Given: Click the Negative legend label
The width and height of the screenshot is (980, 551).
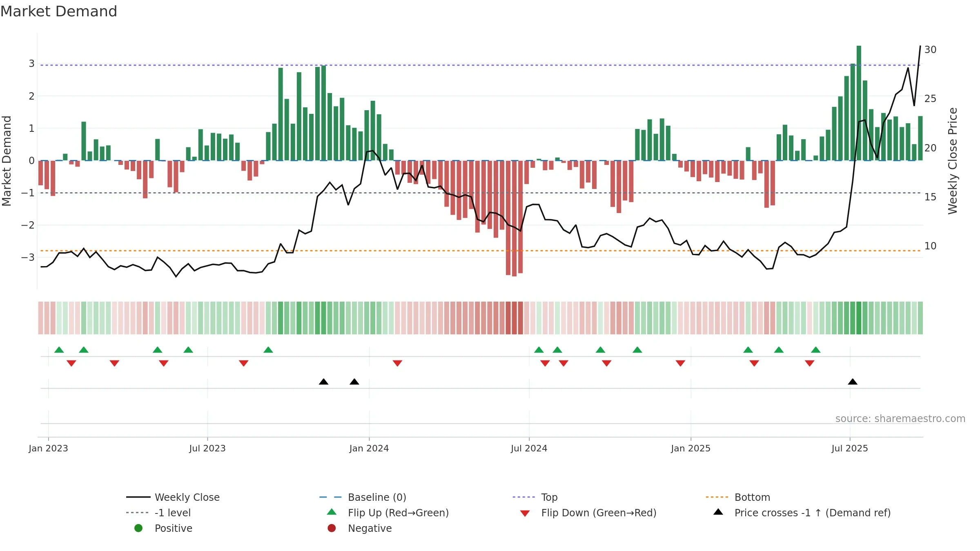Looking at the screenshot, I should [x=370, y=528].
